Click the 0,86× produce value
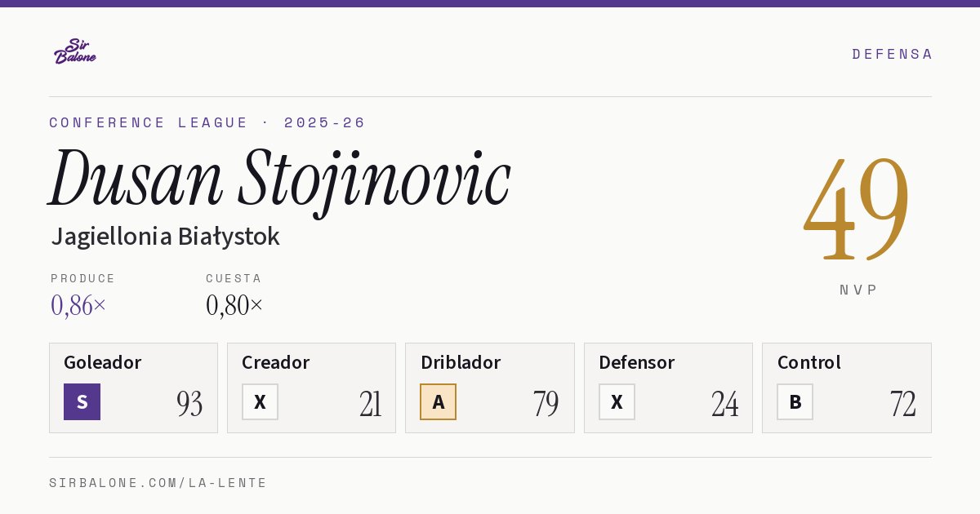Image resolution: width=980 pixels, height=514 pixels. (78, 305)
